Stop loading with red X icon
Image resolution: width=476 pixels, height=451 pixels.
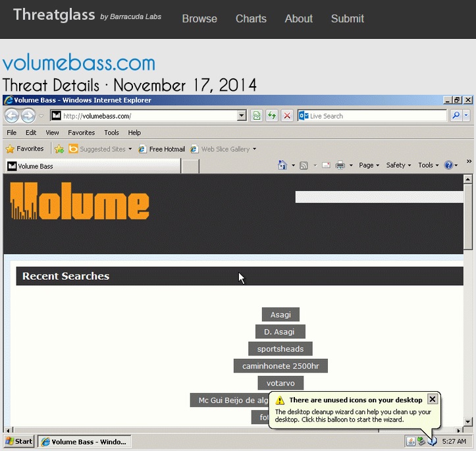(287, 116)
